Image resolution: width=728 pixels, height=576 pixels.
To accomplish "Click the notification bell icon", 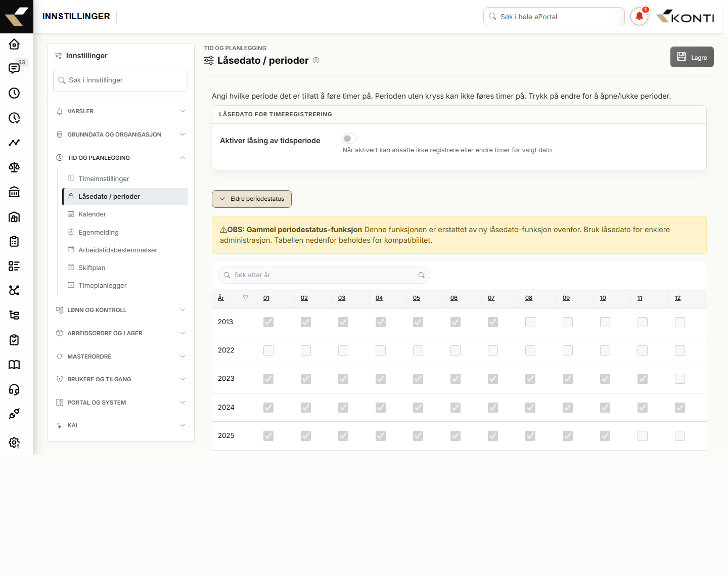I will tap(639, 17).
